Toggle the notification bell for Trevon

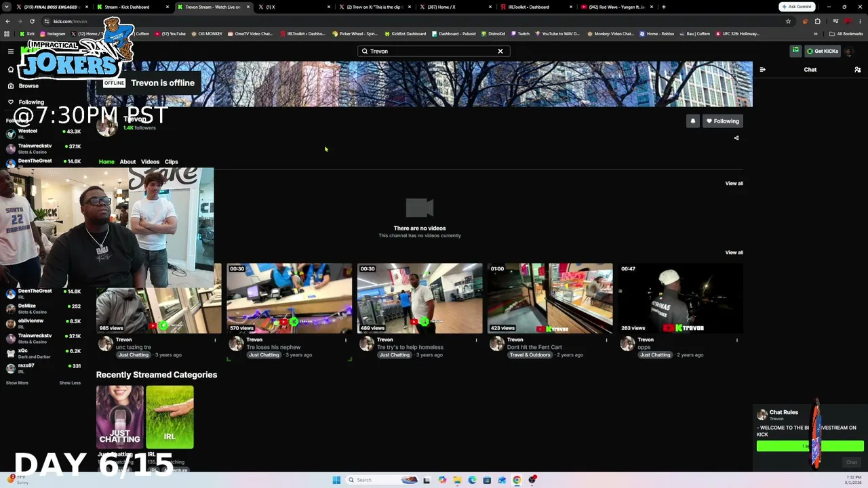(x=692, y=121)
